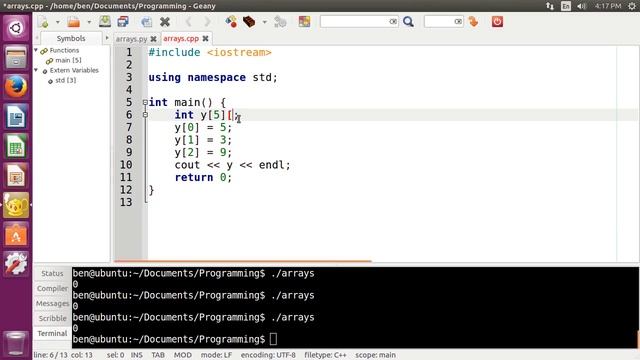Click the horizontal editor scrollbar

click(243, 261)
